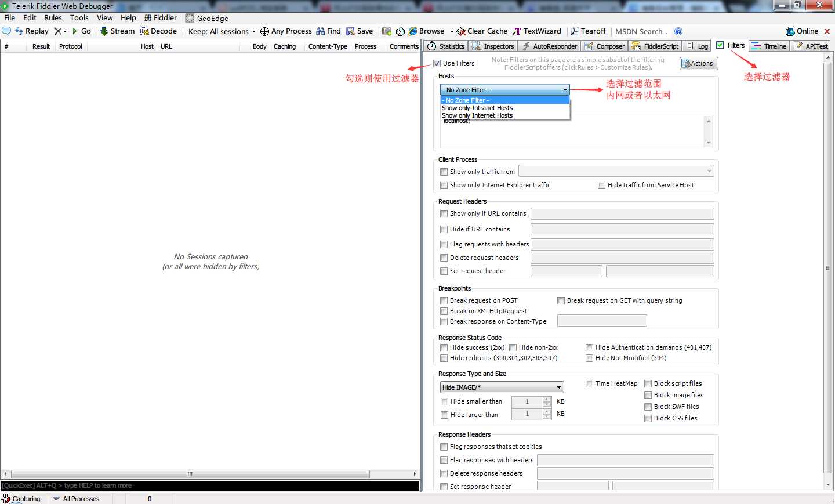Click the Remove sessions X icon
Image resolution: width=835 pixels, height=504 pixels.
(57, 31)
